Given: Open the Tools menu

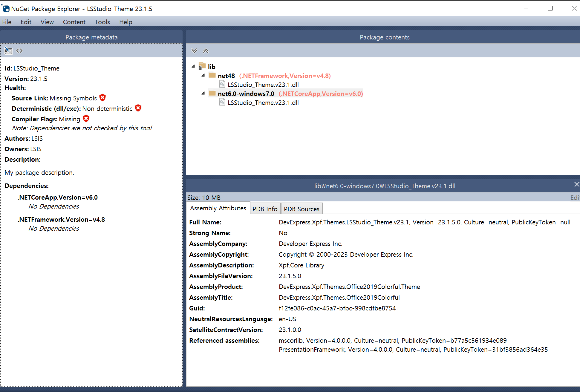Looking at the screenshot, I should [x=102, y=22].
